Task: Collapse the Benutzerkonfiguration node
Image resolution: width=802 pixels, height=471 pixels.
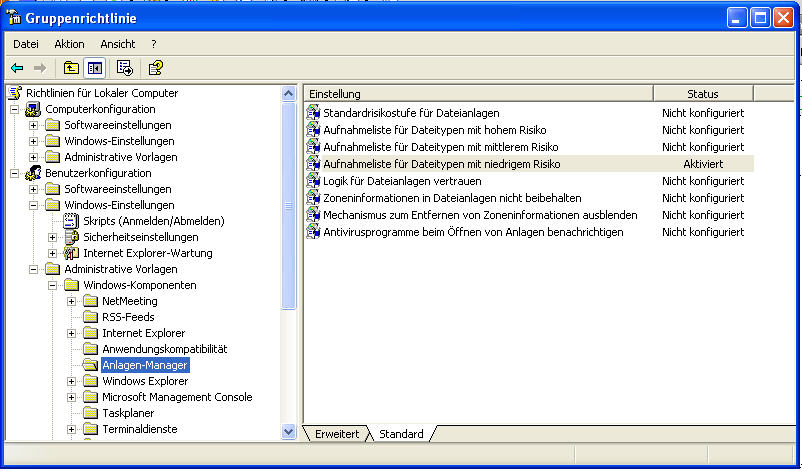Action: pyautogui.click(x=14, y=173)
